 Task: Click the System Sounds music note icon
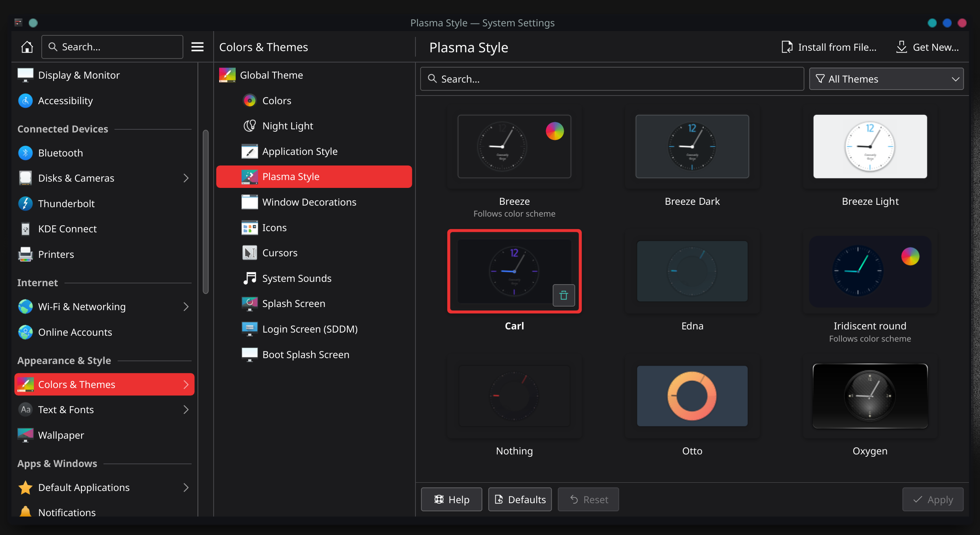click(x=249, y=278)
